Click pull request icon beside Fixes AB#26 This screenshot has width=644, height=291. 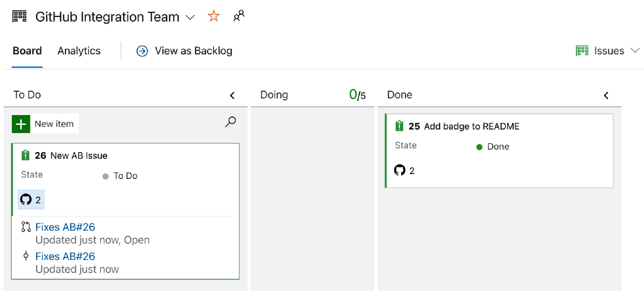[x=26, y=227]
